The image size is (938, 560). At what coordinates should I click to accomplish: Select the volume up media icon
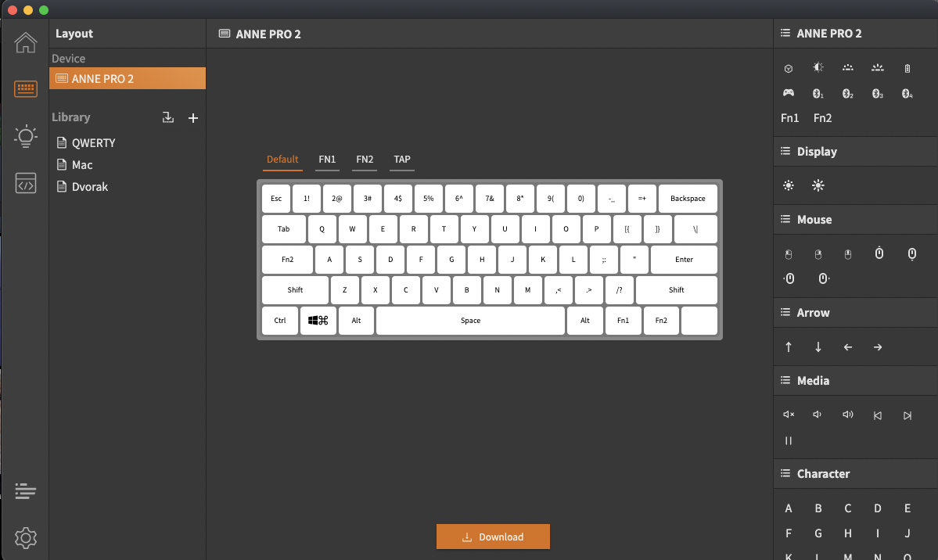[848, 415]
